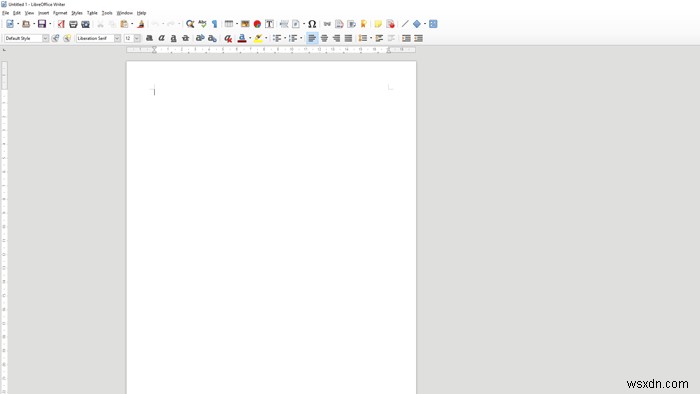Select Justified alignment

pos(348,38)
